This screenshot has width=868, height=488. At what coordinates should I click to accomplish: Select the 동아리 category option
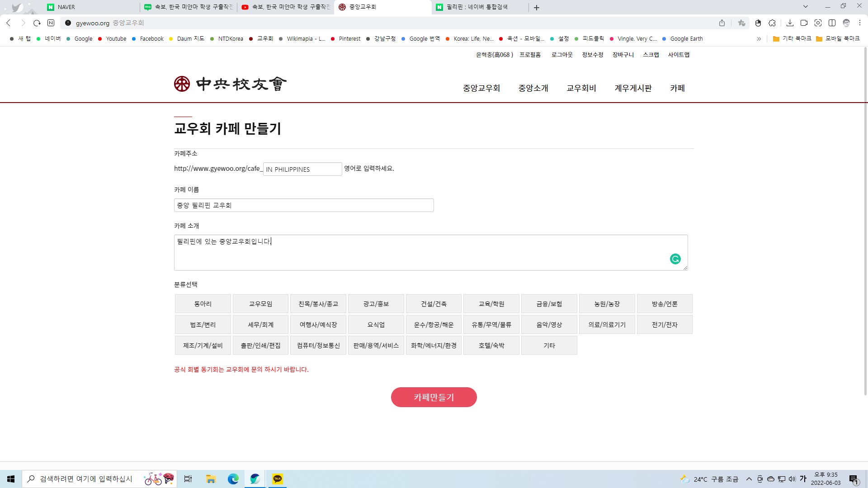203,304
